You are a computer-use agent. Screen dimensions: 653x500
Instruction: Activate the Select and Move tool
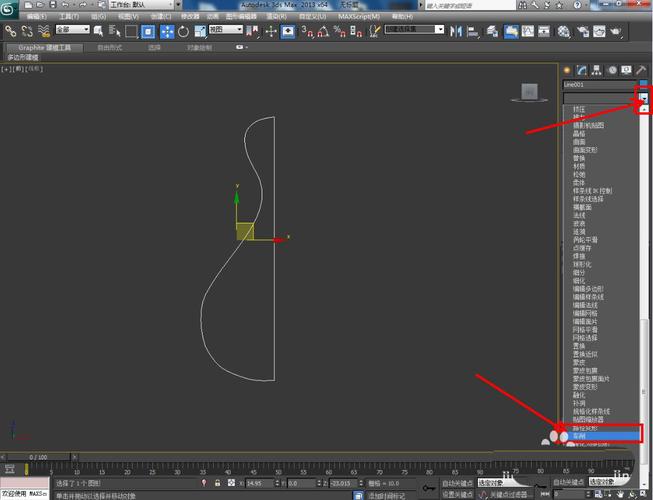tap(167, 32)
